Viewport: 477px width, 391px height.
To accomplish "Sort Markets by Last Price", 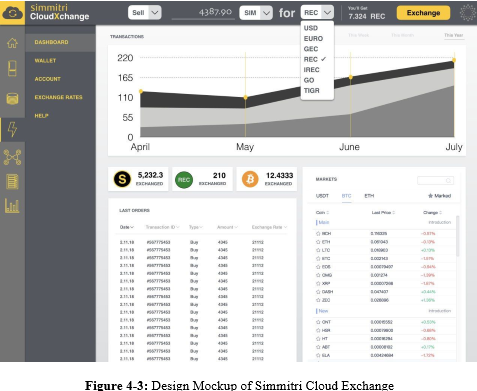I will coord(383,212).
